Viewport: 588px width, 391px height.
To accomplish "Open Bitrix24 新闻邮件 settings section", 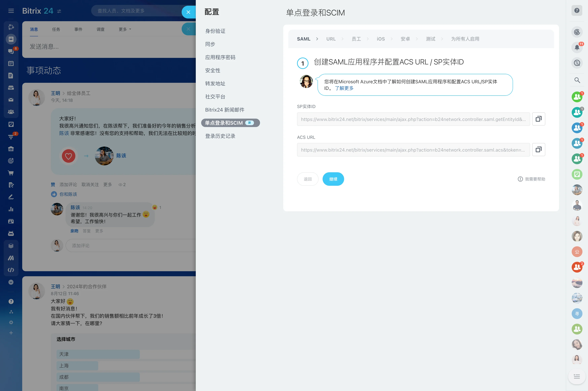I will click(225, 110).
